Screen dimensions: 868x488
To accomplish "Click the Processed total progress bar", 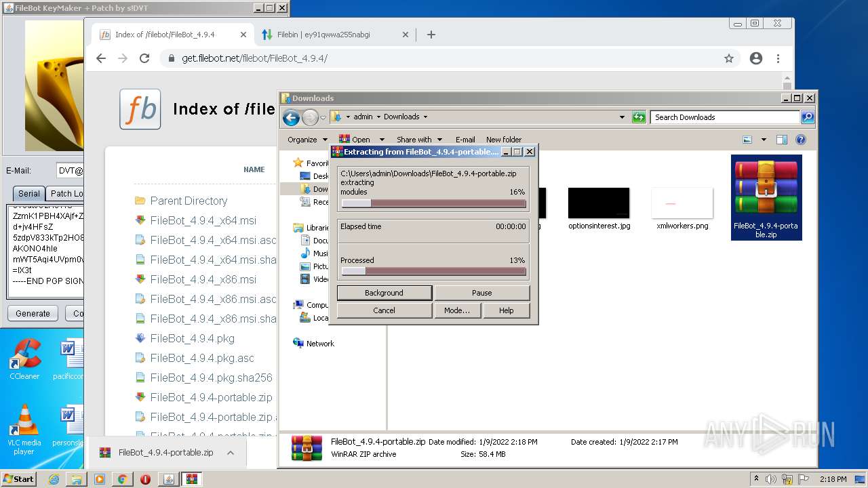I will [433, 271].
